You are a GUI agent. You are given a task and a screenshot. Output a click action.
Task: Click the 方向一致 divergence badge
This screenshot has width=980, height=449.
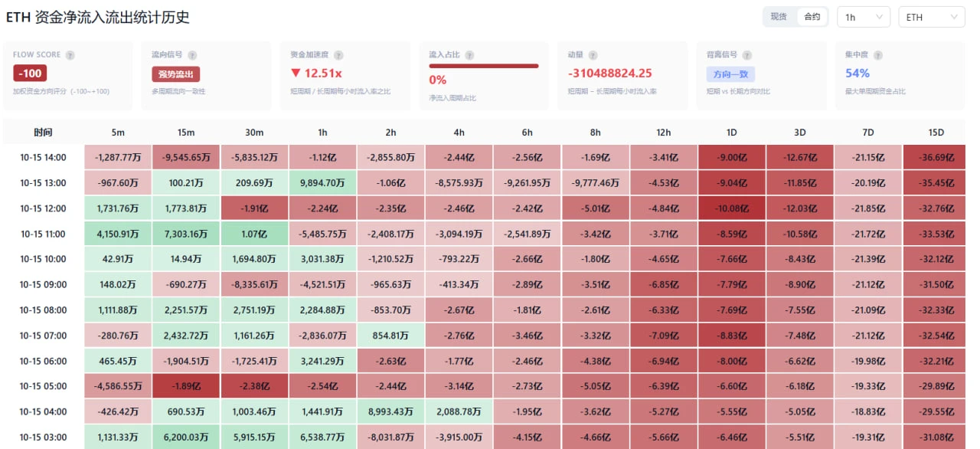(730, 74)
